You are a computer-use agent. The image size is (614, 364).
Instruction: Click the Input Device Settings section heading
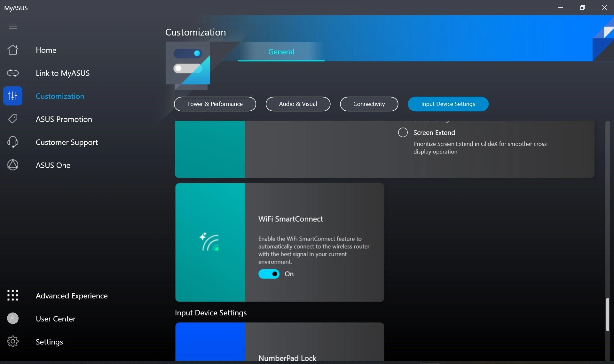pyautogui.click(x=211, y=313)
